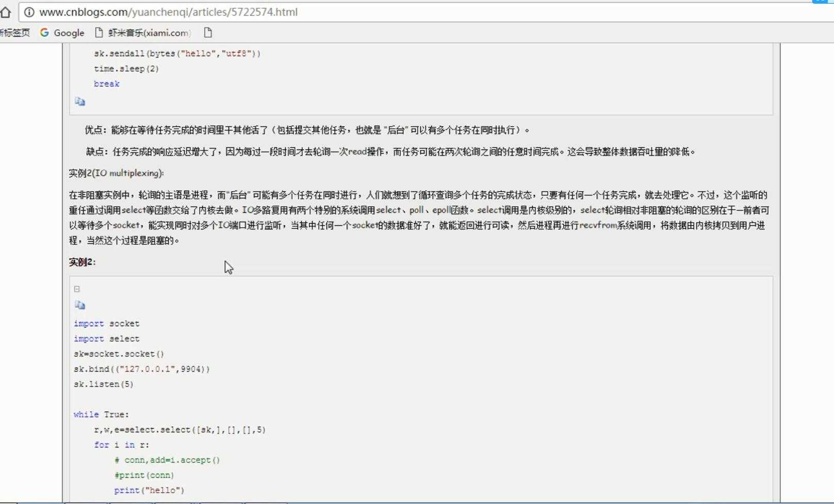Click the paragraph starting with 缺点:
The width and height of the screenshot is (834, 504).
coord(391,152)
